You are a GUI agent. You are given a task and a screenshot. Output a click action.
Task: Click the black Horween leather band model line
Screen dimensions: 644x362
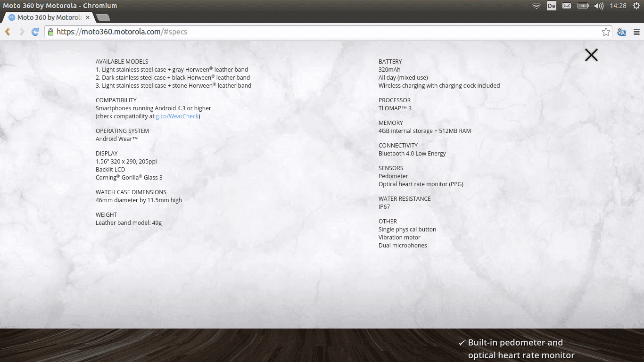[x=173, y=78]
